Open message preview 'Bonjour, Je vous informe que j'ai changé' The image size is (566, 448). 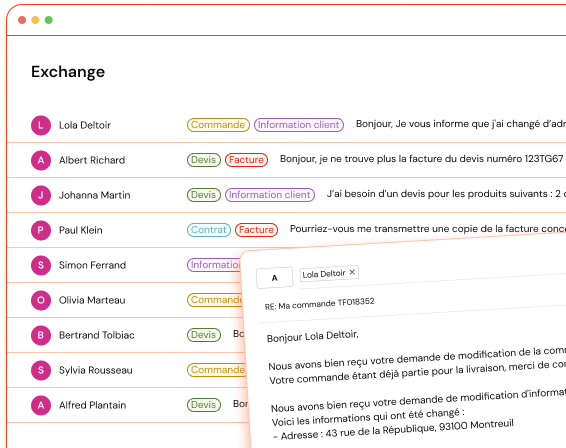point(461,124)
